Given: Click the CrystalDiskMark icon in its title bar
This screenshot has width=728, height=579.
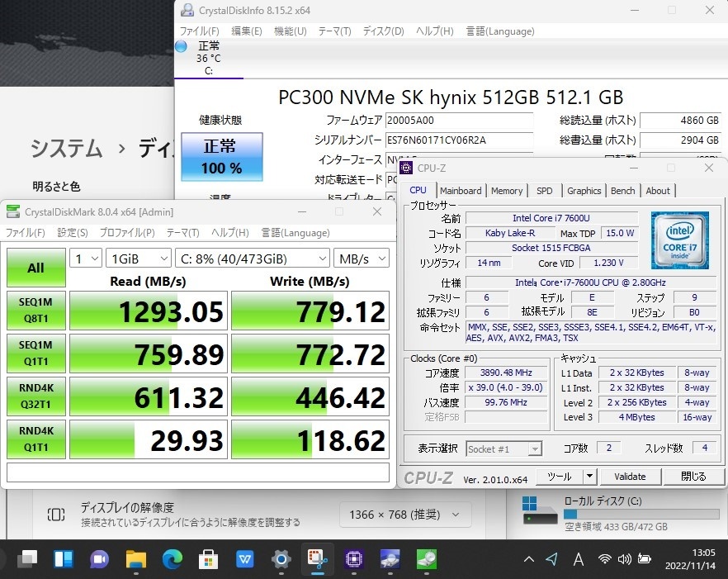Looking at the screenshot, I should [x=12, y=211].
